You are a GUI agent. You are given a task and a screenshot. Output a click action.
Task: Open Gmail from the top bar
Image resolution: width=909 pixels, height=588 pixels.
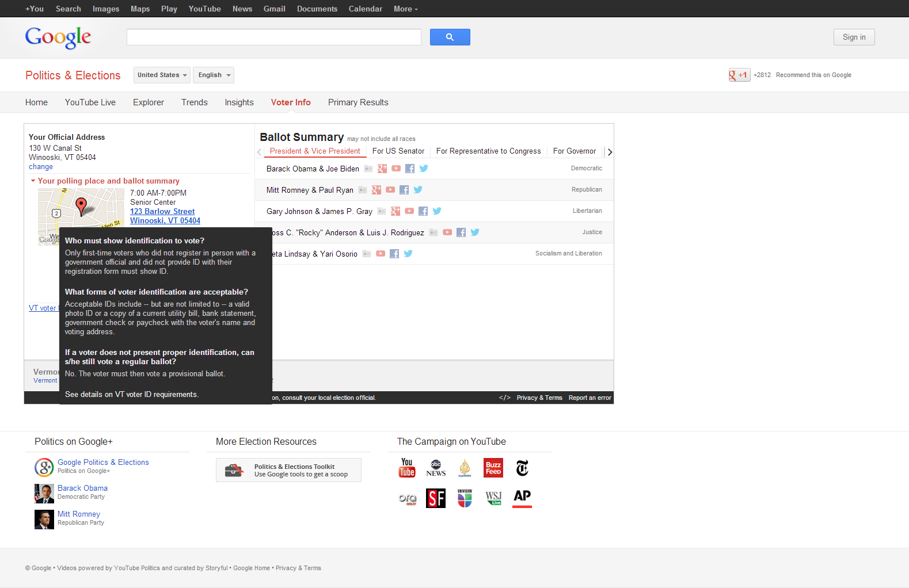click(x=275, y=9)
